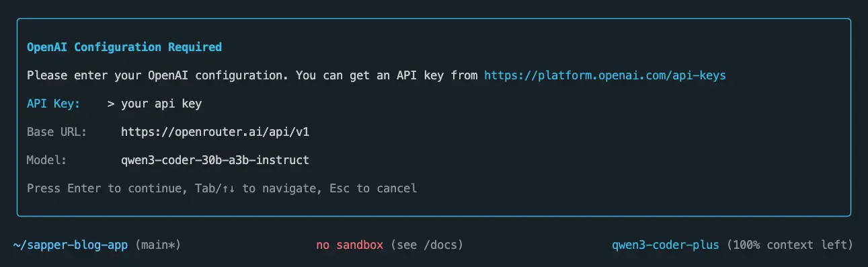Click the (main*) git branch indicator

tap(158, 245)
